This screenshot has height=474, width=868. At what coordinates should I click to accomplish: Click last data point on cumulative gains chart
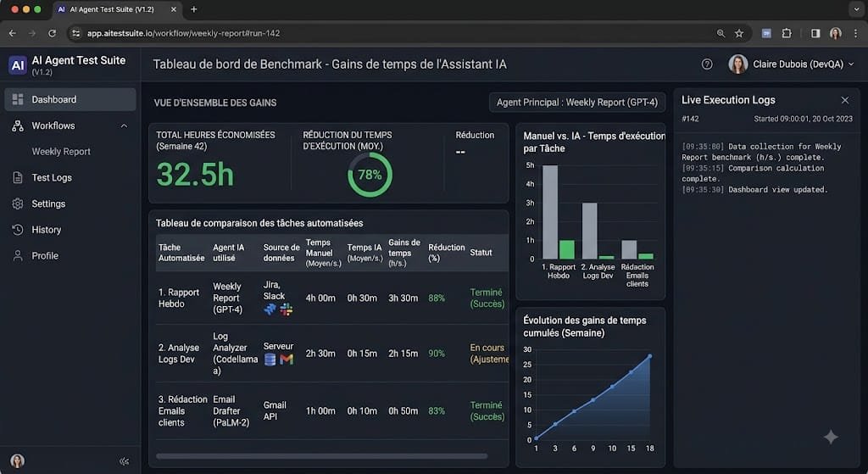coord(650,356)
